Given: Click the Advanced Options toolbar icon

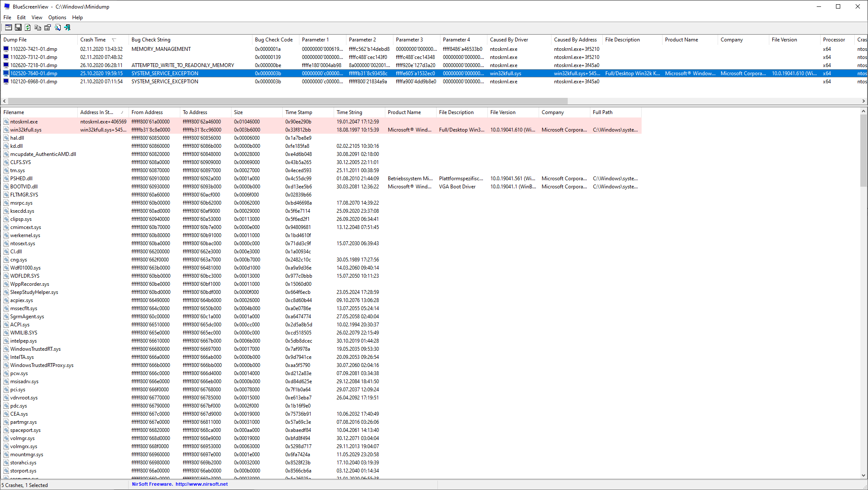Looking at the screenshot, I should 8,27.
